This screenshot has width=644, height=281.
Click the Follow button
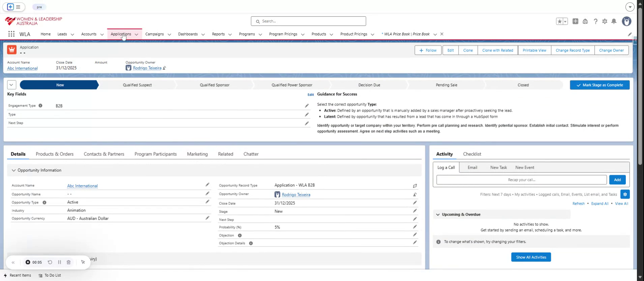[428, 50]
